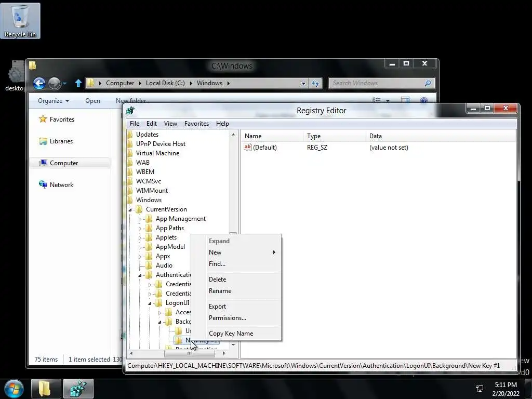The image size is (532, 399).
Task: Click the Data column header
Action: click(441, 136)
